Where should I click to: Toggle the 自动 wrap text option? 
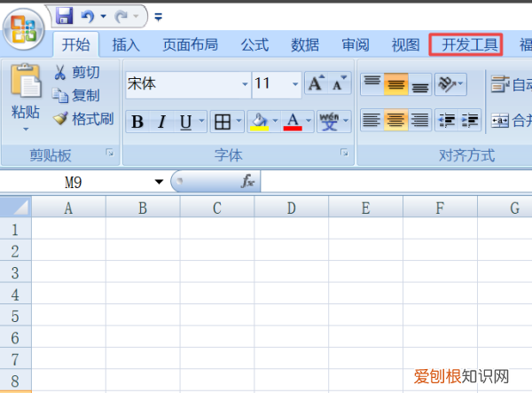click(511, 84)
